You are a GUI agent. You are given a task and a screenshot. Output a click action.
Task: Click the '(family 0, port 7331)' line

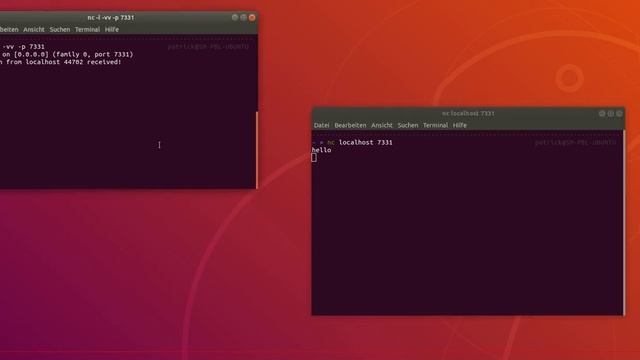(93, 54)
